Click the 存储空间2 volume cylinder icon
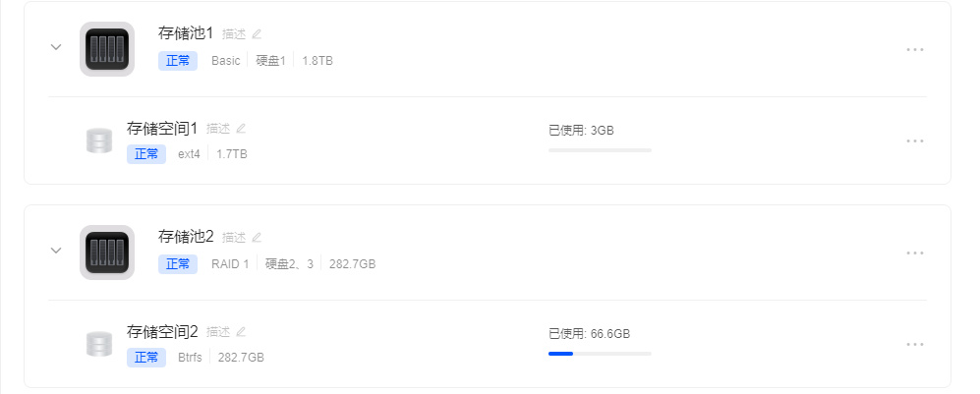Screen dimensions: 980x394 pos(98,344)
